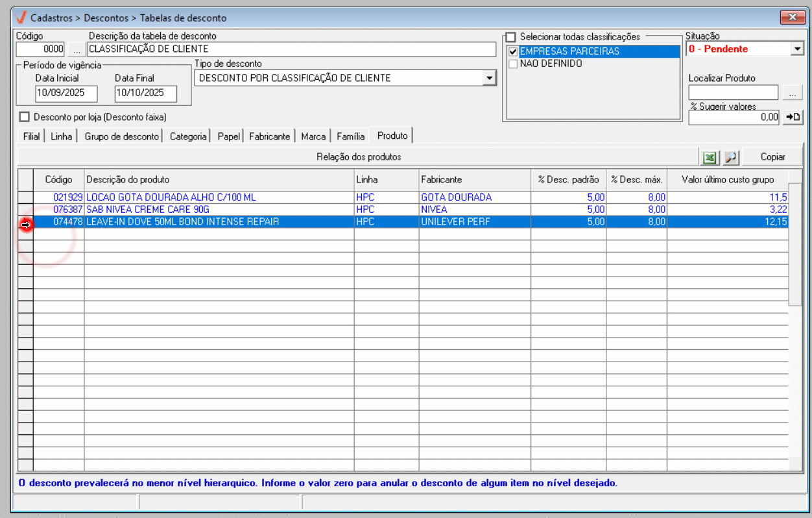Close the Tabelas de desconto window

792,18
